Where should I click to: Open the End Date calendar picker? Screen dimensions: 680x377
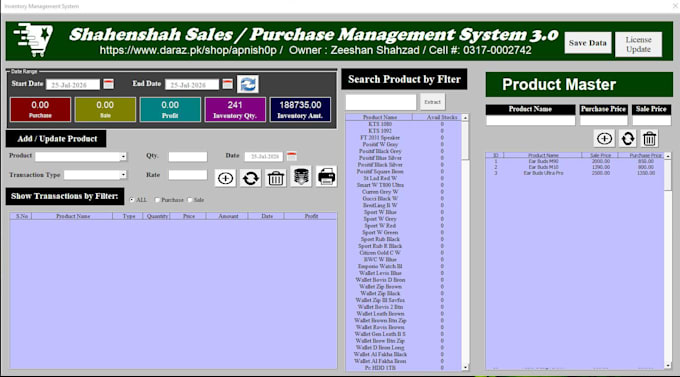click(228, 84)
